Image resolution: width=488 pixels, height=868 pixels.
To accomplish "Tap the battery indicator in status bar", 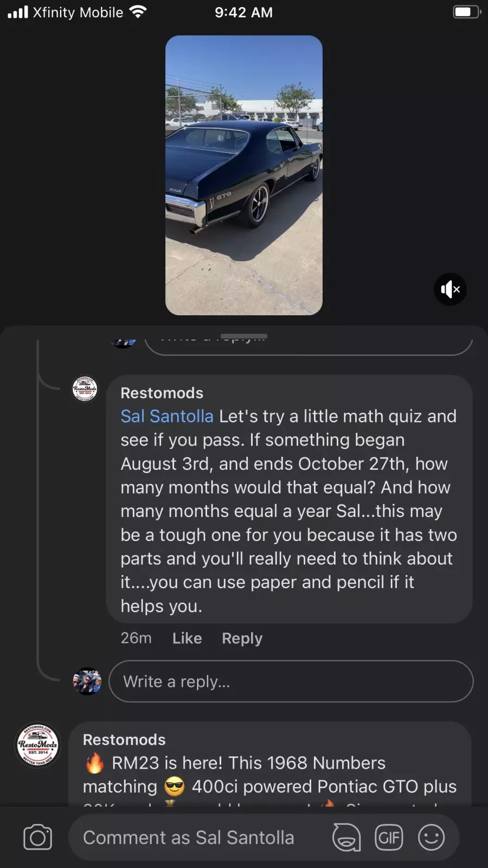I will coord(466,12).
